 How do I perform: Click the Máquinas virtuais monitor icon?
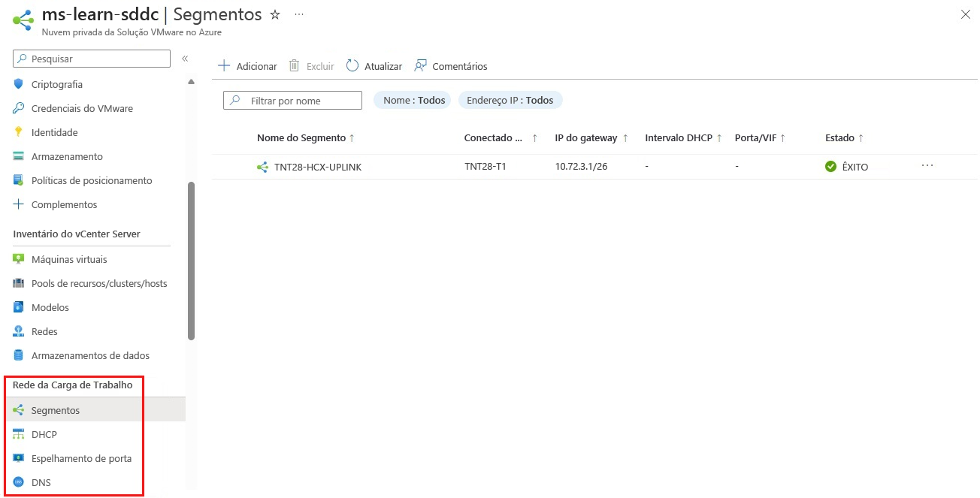[x=19, y=259]
